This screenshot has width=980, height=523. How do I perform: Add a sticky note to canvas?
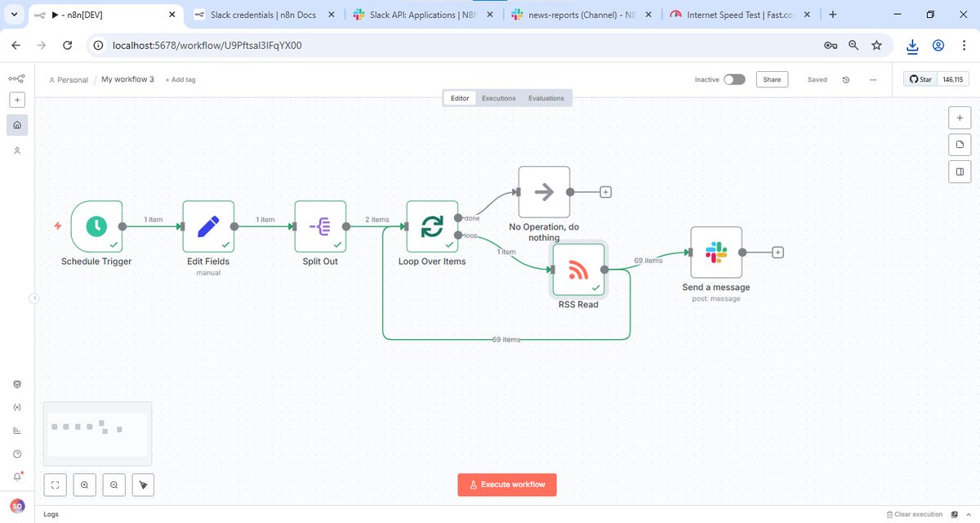960,145
